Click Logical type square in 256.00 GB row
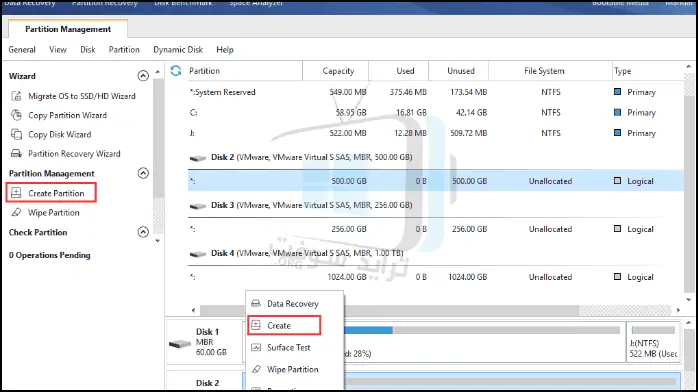The image size is (698, 392). pyautogui.click(x=617, y=229)
